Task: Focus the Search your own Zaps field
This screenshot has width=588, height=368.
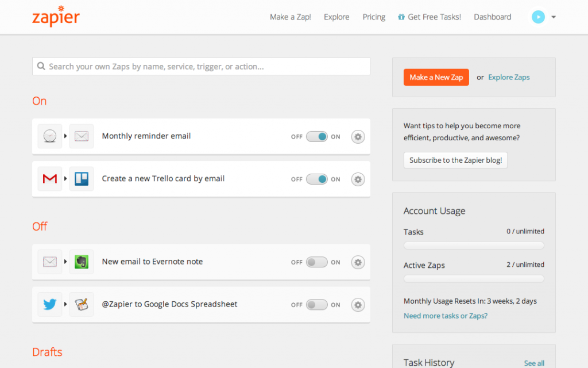Action: pyautogui.click(x=201, y=67)
